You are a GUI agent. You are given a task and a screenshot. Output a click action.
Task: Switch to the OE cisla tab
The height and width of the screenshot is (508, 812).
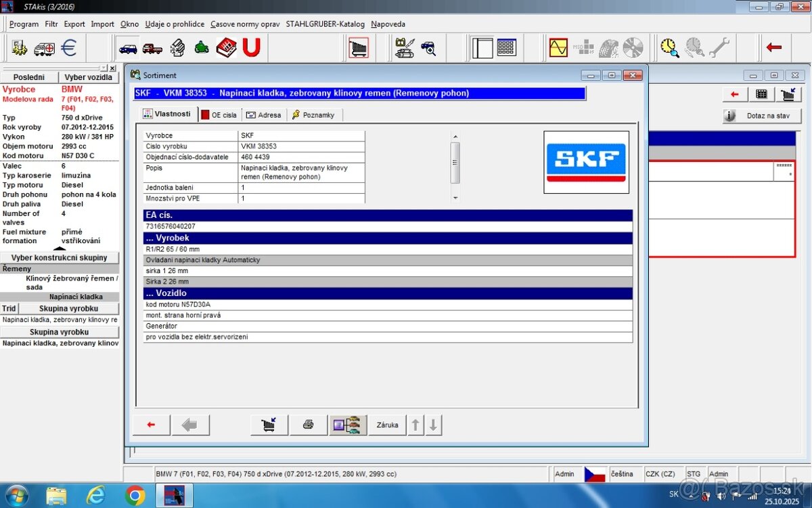pyautogui.click(x=219, y=114)
